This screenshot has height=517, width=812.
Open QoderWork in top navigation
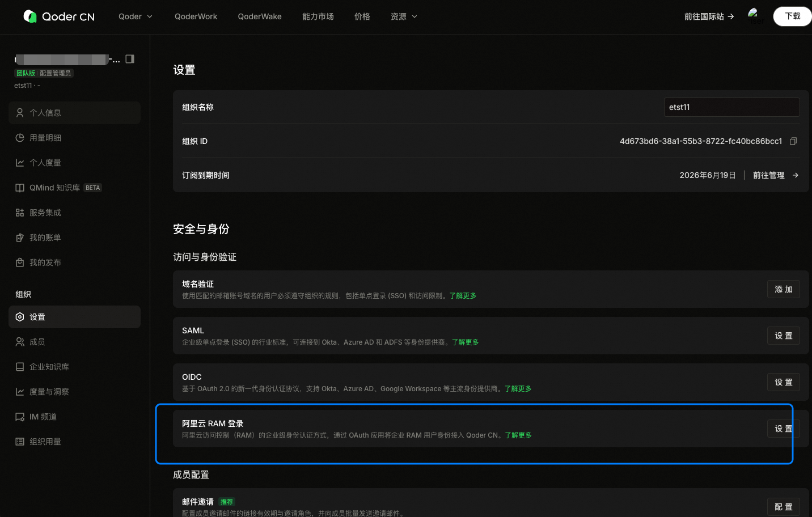coord(196,16)
